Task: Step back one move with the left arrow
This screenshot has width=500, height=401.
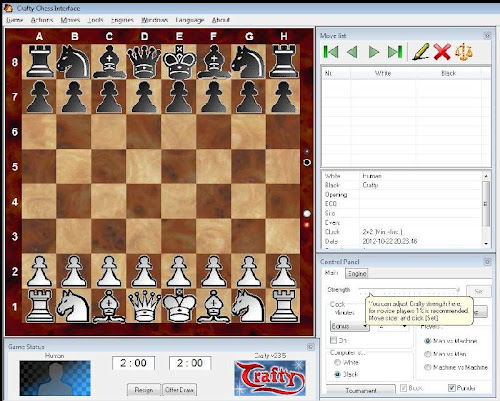Action: tap(352, 52)
